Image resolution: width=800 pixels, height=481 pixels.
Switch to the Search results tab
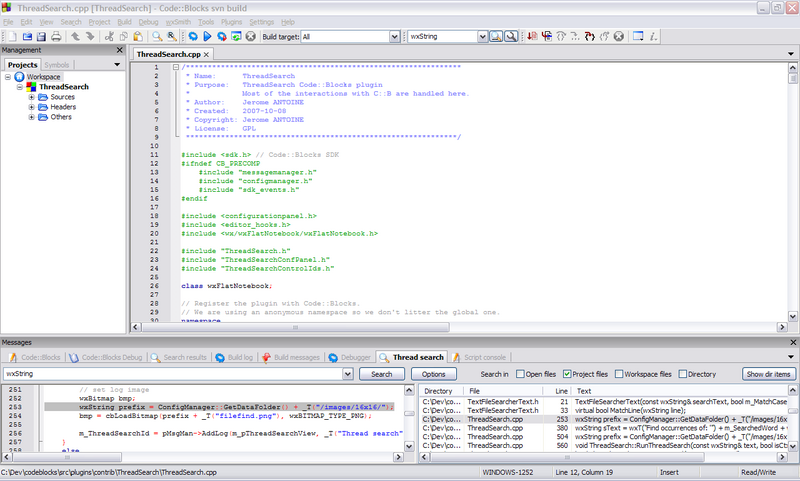tap(179, 358)
